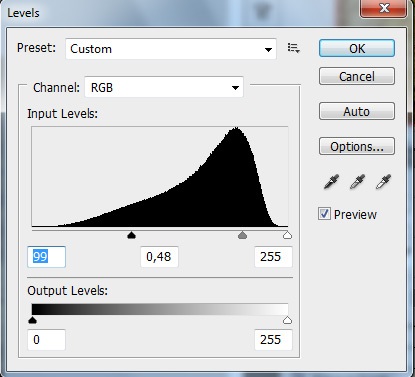
Task: Click the output white slider handle
Action: click(x=287, y=320)
